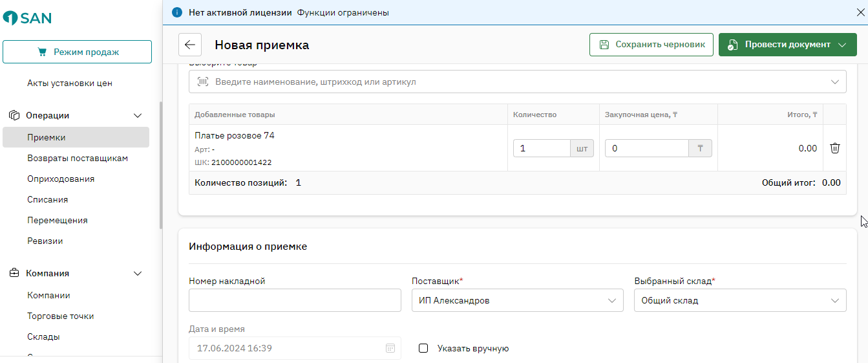Open the Поставщик dropdown

(x=518, y=300)
